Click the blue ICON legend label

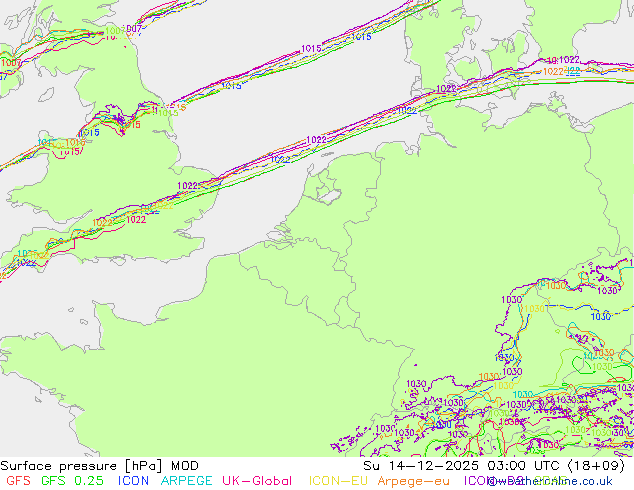point(133,481)
